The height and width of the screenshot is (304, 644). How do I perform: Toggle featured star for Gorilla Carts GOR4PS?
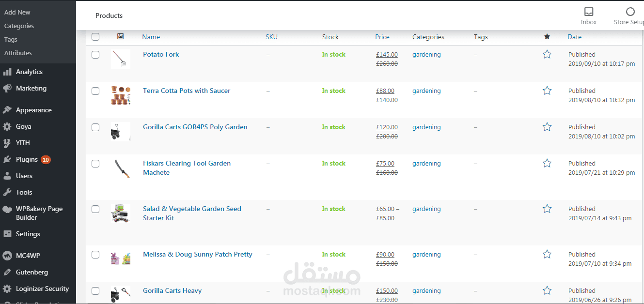(547, 127)
